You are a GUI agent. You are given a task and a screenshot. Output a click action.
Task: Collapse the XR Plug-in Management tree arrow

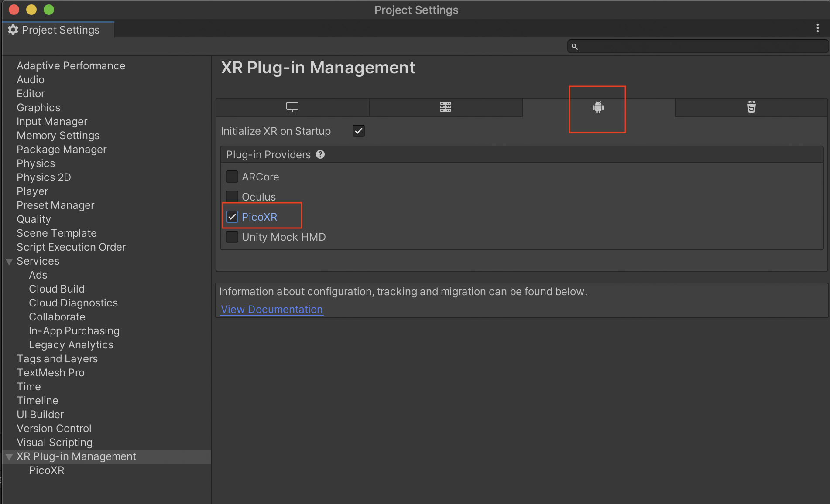pos(9,457)
